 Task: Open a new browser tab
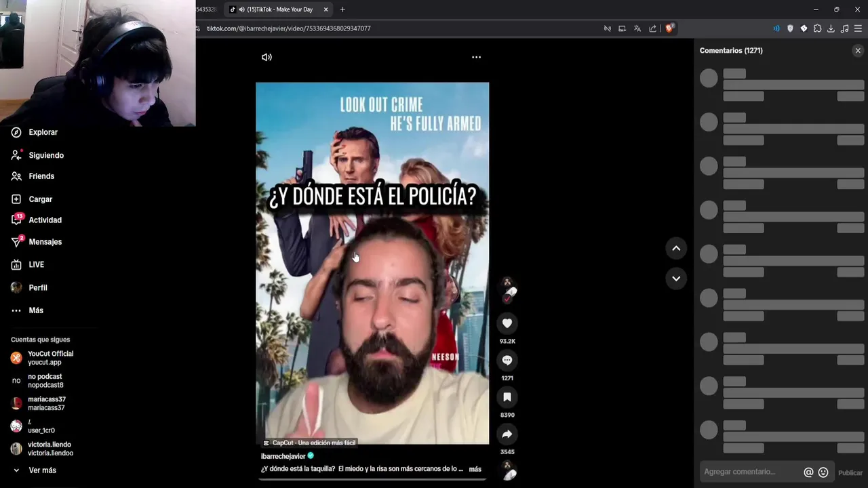point(342,9)
